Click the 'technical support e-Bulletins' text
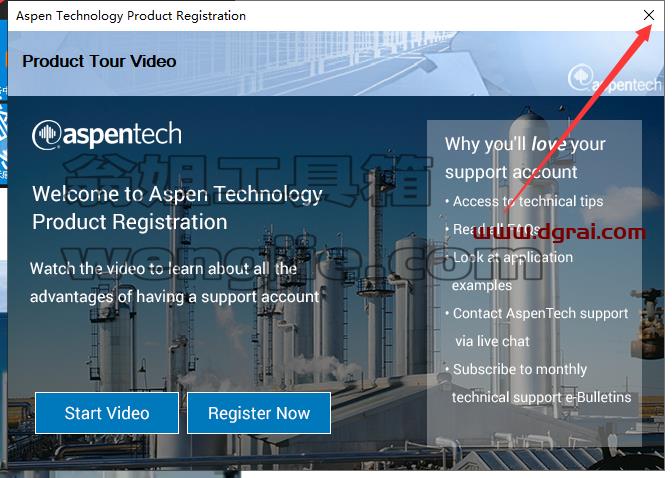This screenshot has height=478, width=672. [x=541, y=397]
